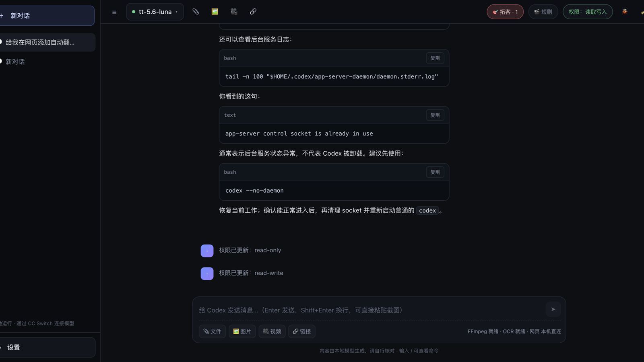Screen dimensions: 644x362
Task: Click the text 你看到的这句
Action: click(x=239, y=97)
